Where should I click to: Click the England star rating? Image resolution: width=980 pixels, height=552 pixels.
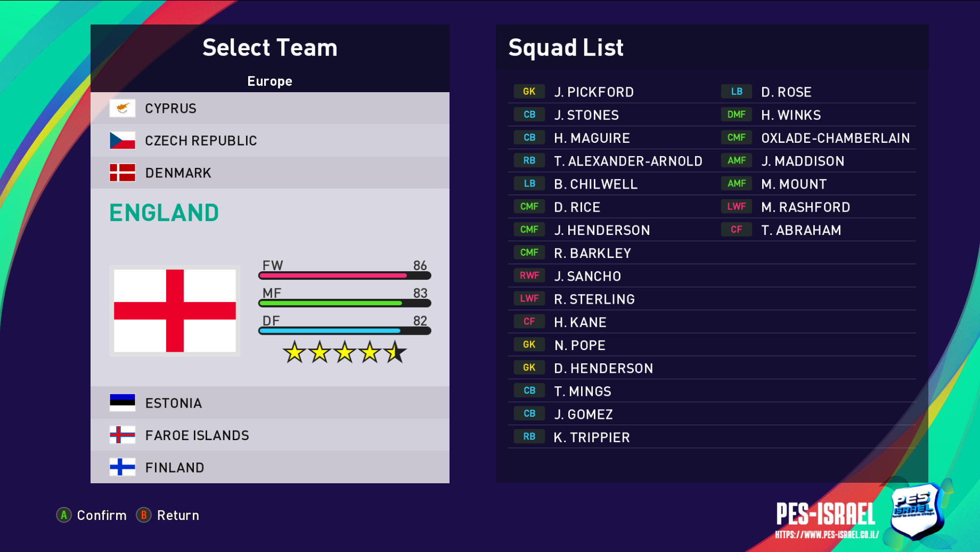(x=344, y=352)
